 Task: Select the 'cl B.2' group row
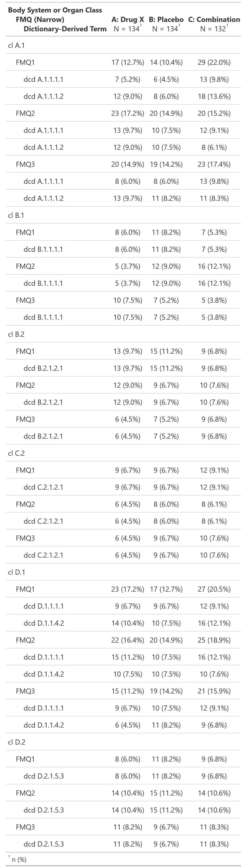123,334
